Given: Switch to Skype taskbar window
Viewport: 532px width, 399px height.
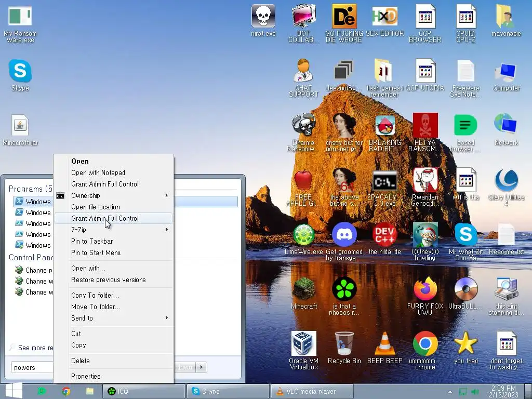Looking at the screenshot, I should [228, 392].
